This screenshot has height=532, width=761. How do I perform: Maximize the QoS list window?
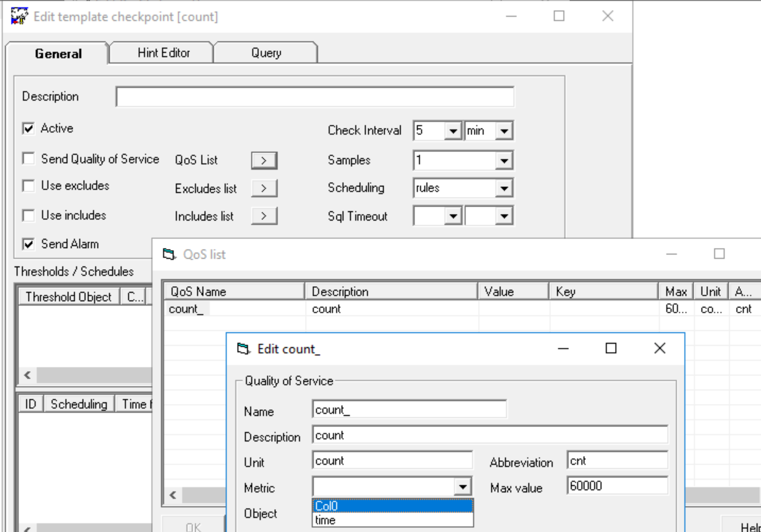(719, 254)
